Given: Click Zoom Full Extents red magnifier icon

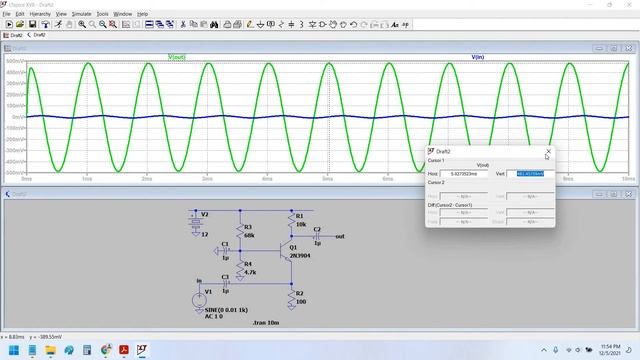Looking at the screenshot, I should 113,24.
